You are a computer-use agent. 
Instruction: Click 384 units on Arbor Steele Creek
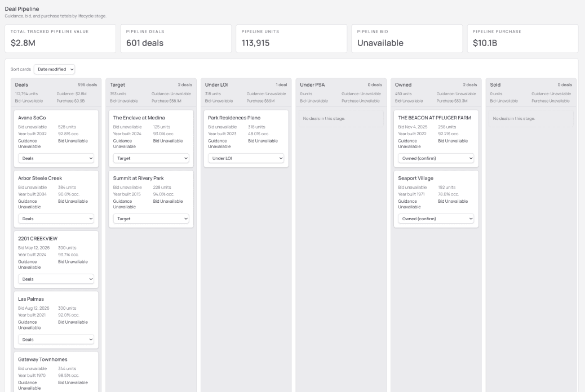pos(67,187)
